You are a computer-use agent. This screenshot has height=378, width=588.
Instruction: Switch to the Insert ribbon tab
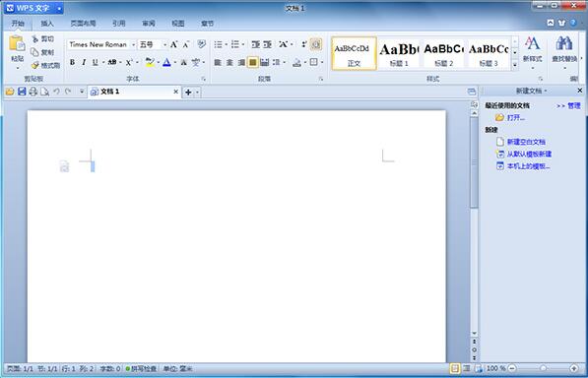pos(47,24)
